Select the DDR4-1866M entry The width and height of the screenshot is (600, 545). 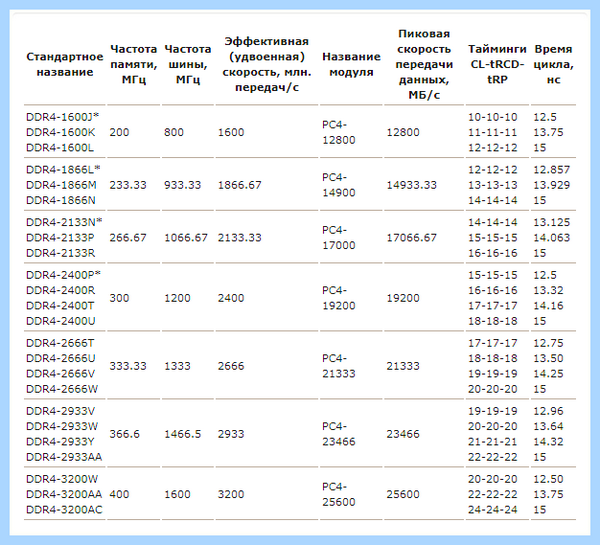pos(61,185)
